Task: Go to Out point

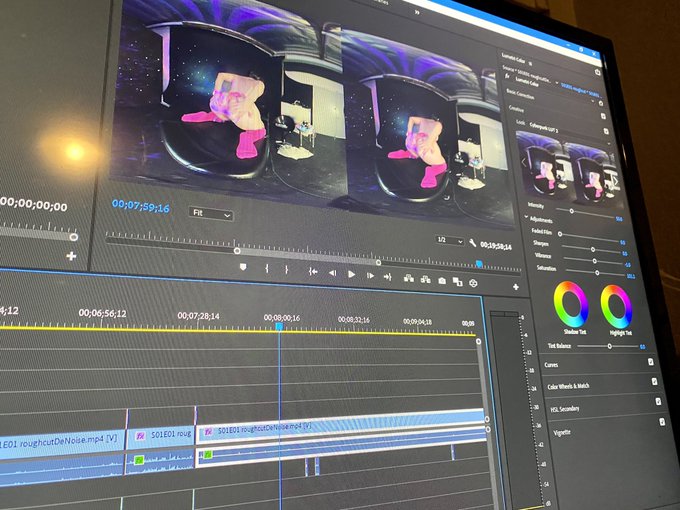Action: click(x=388, y=277)
